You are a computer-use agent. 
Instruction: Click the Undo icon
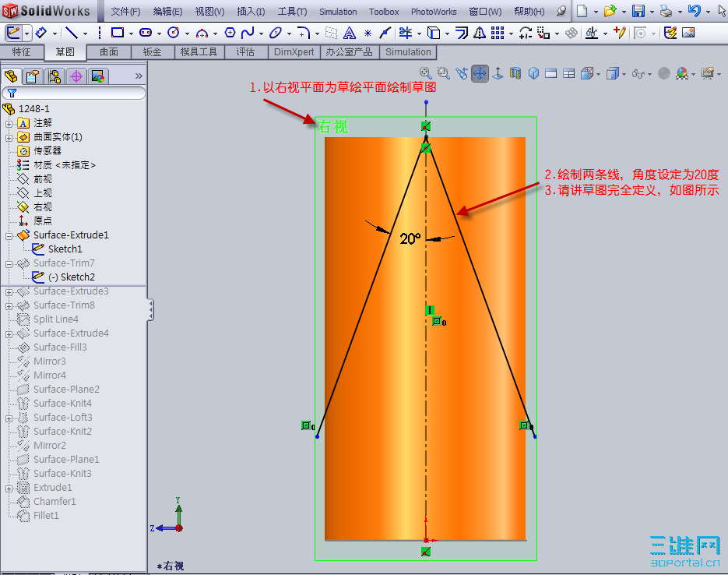(694, 11)
